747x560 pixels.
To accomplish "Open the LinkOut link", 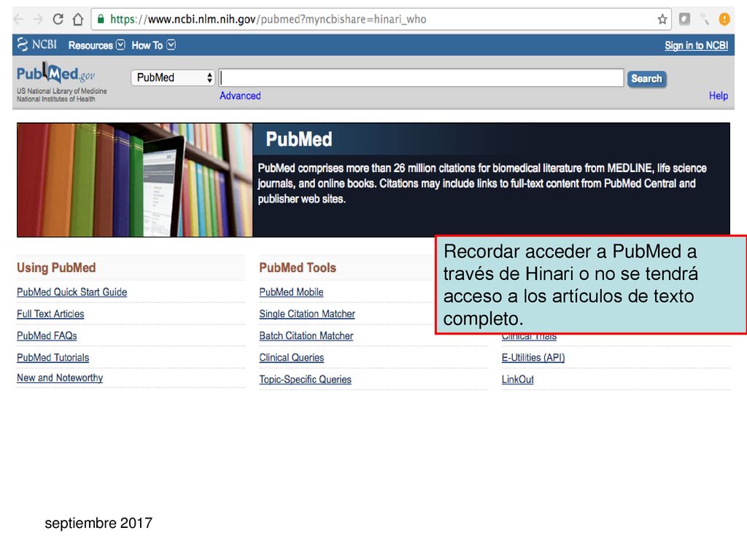I will pyautogui.click(x=517, y=379).
